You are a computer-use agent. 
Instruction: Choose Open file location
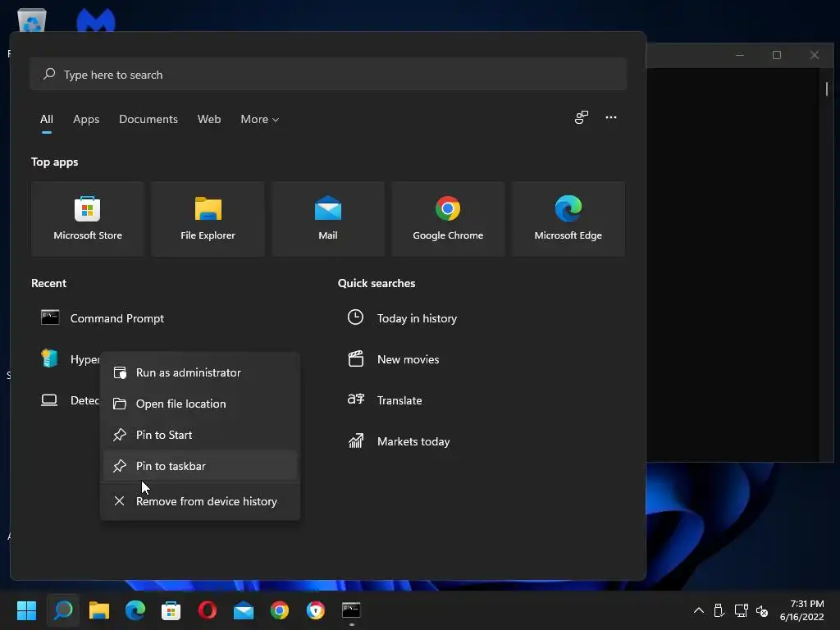click(200, 404)
